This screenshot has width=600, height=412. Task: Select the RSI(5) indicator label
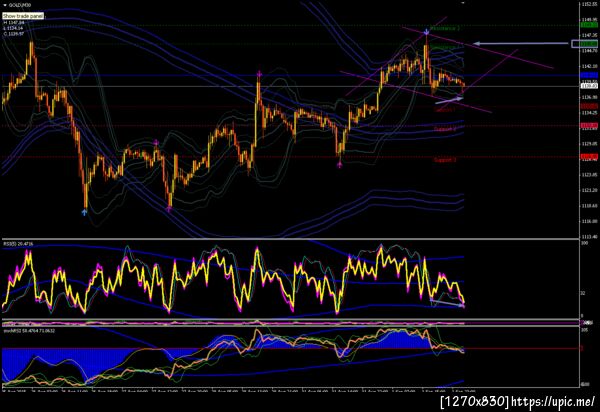coord(18,244)
